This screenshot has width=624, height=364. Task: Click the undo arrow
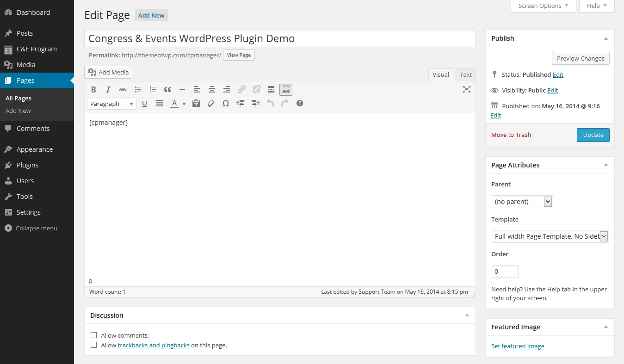coord(270,103)
